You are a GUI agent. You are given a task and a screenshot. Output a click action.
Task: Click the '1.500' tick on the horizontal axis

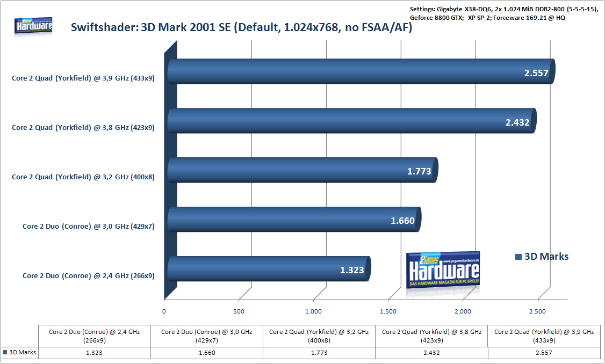click(x=388, y=311)
